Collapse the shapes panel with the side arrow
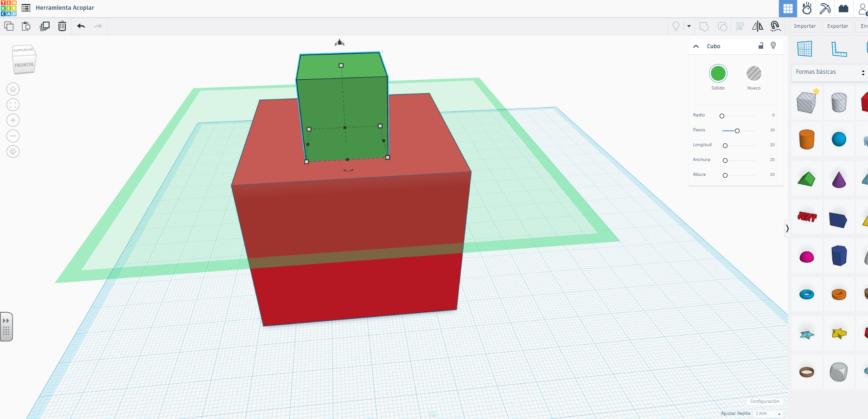Screen dimensions: 868x419 click(x=787, y=228)
